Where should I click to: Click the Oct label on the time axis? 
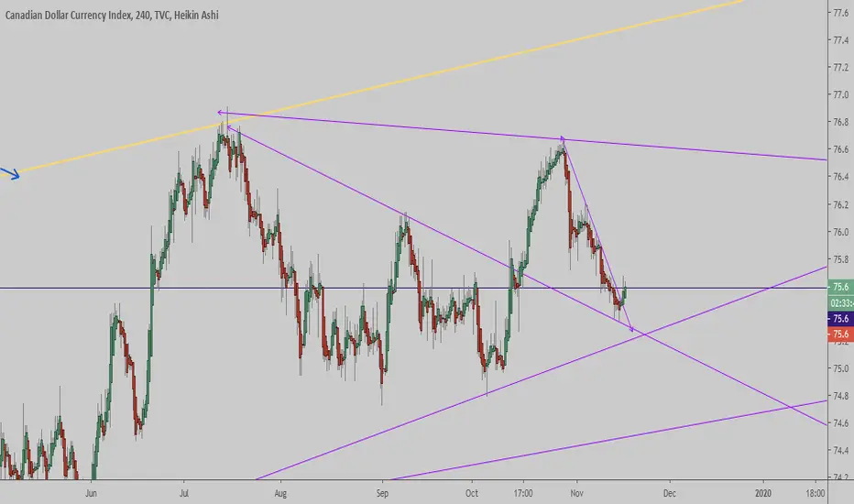coord(472,493)
